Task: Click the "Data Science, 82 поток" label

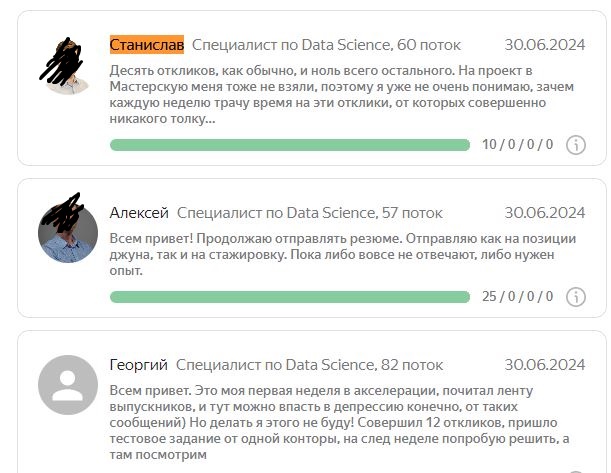Action: coord(324,365)
